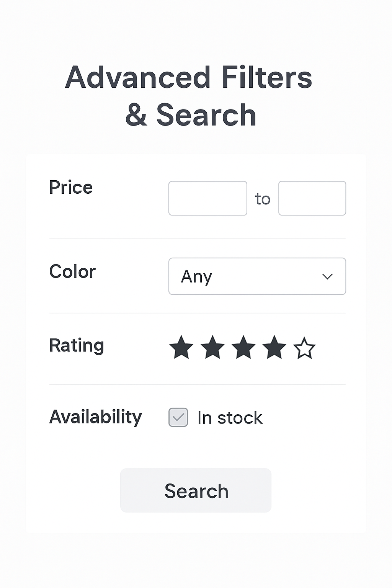Screen dimensions: 392x588
Task: Select the 'Any' value text in Color
Action: (196, 276)
